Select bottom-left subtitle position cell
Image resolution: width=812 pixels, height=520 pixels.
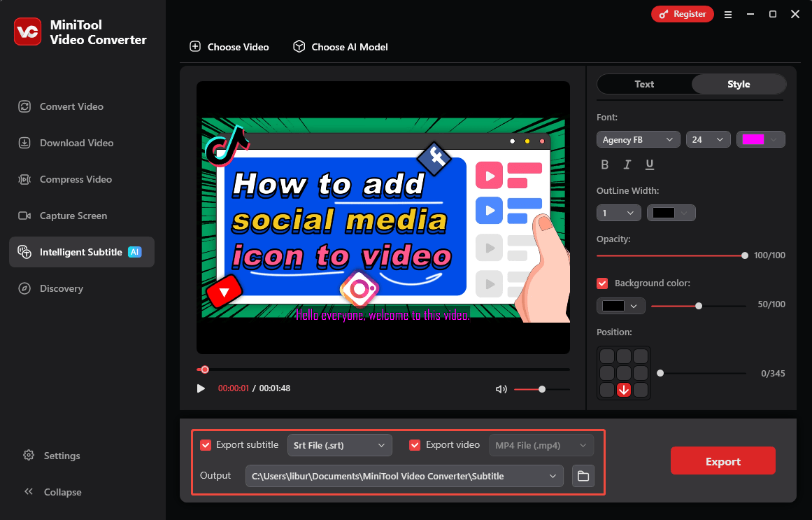(x=607, y=390)
